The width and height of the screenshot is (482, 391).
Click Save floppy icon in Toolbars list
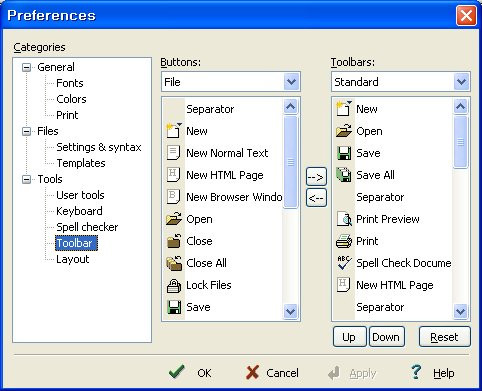344,153
